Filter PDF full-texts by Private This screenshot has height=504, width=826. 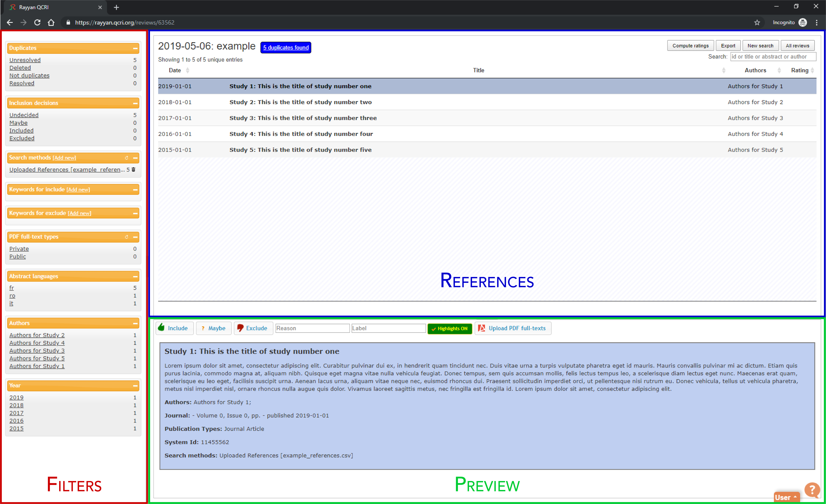(x=19, y=249)
